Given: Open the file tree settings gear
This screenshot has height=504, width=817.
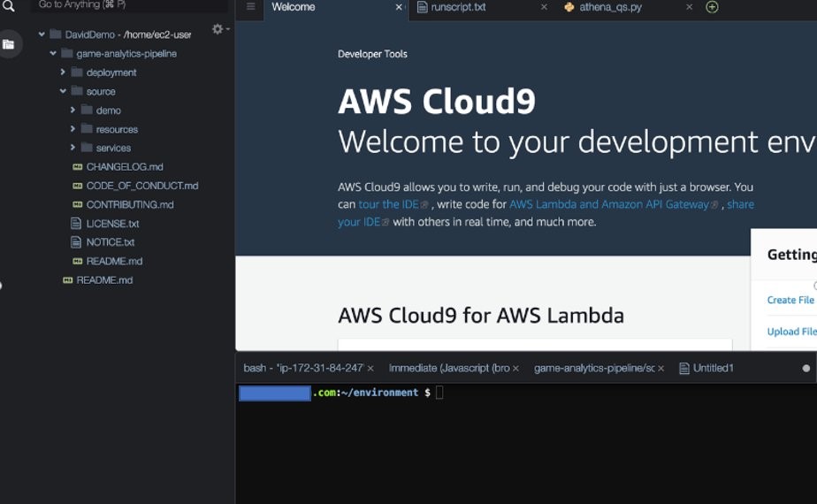Looking at the screenshot, I should (x=218, y=28).
